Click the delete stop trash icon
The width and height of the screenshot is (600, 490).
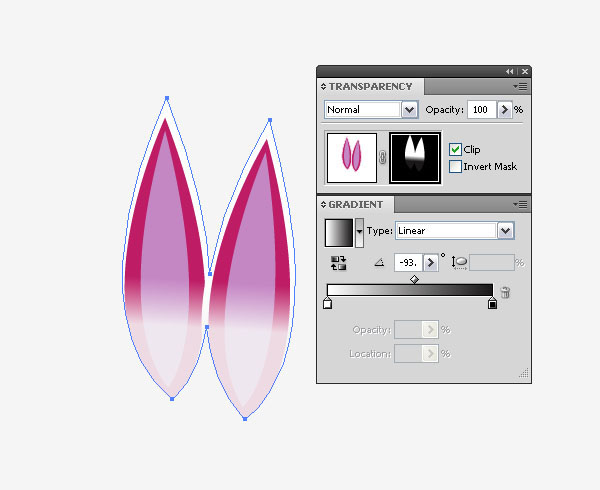pyautogui.click(x=505, y=292)
